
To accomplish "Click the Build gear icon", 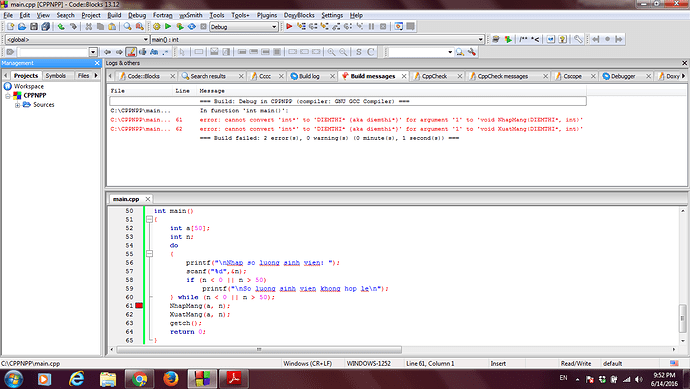I will coord(156,27).
